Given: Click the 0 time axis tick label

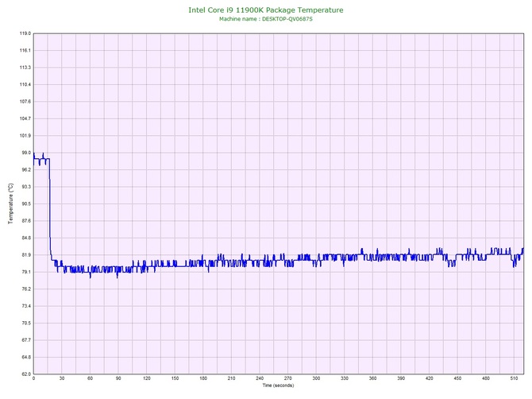Looking at the screenshot, I should click(x=33, y=378).
